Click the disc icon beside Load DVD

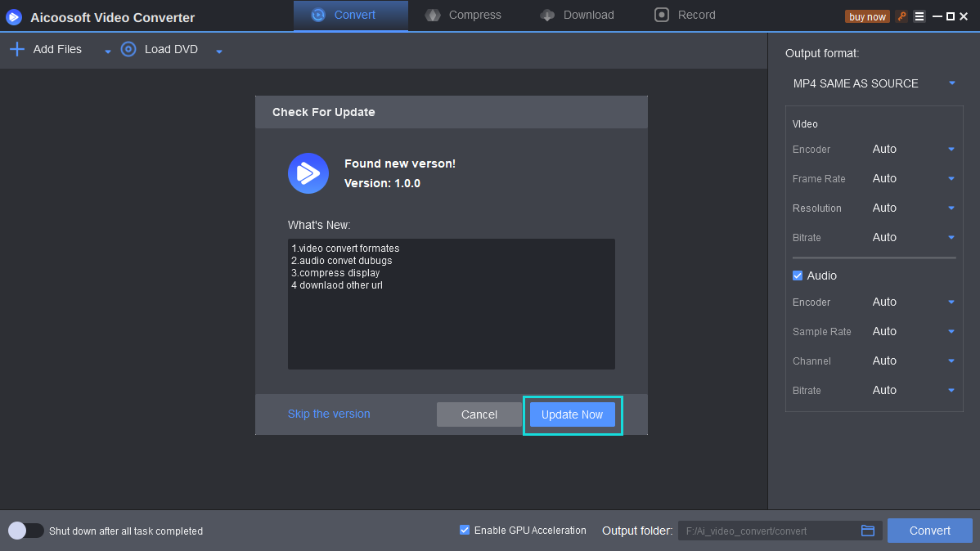pyautogui.click(x=128, y=49)
